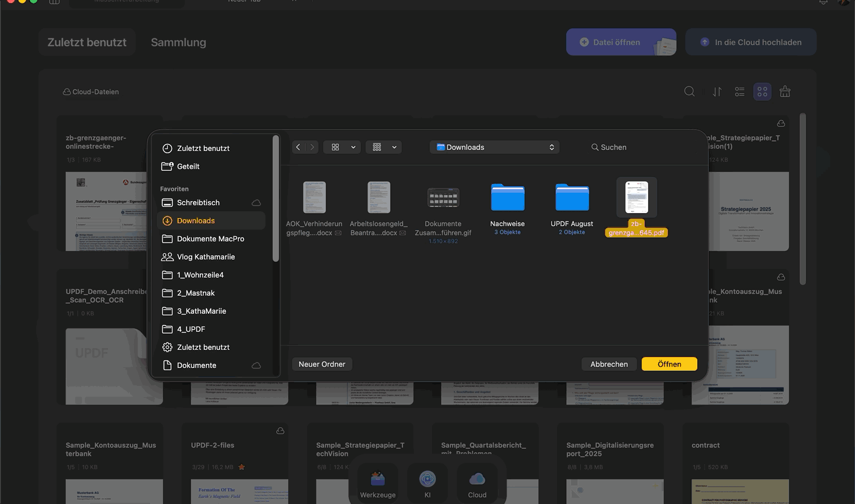Switch to the Zuletzt benutzt tab in UPDF
This screenshot has width=855, height=504.
click(87, 42)
